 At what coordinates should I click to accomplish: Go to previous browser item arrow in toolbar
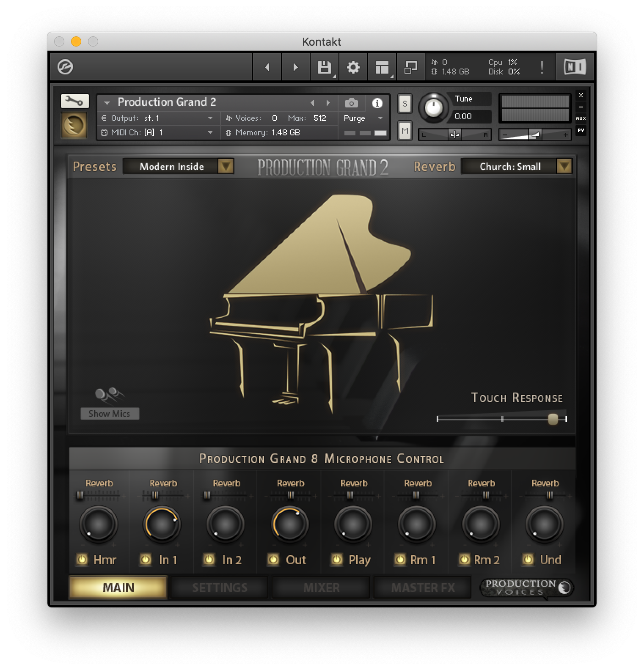point(267,67)
